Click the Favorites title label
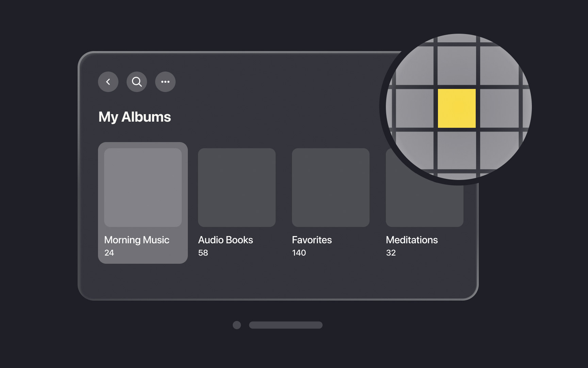The width and height of the screenshot is (588, 368). pyautogui.click(x=312, y=240)
